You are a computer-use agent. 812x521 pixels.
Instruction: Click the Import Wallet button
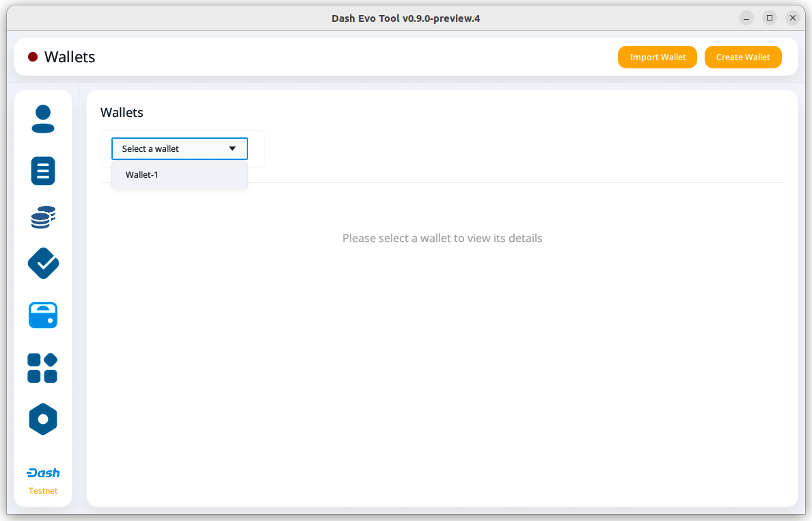658,57
